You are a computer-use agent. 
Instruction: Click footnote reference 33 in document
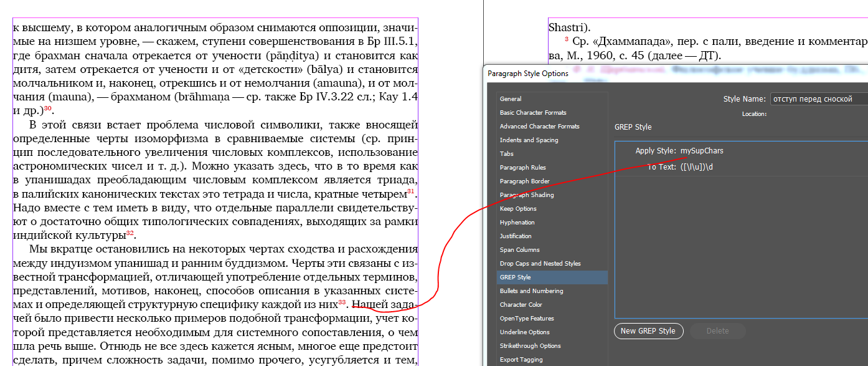tap(342, 302)
